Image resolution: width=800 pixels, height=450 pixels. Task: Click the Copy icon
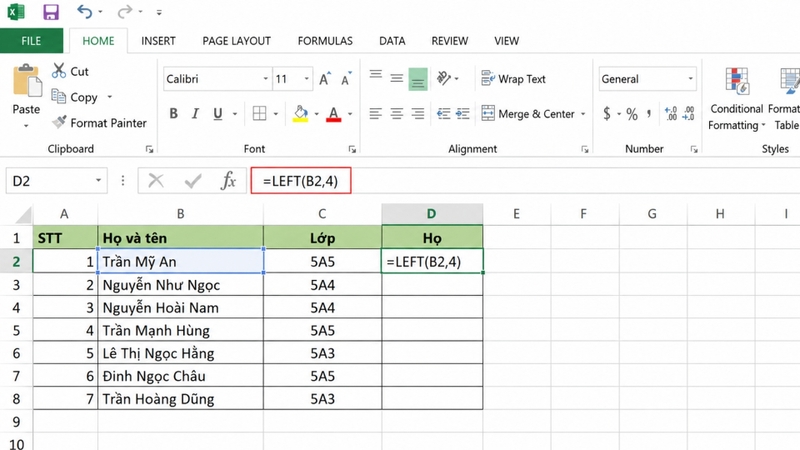coord(59,96)
